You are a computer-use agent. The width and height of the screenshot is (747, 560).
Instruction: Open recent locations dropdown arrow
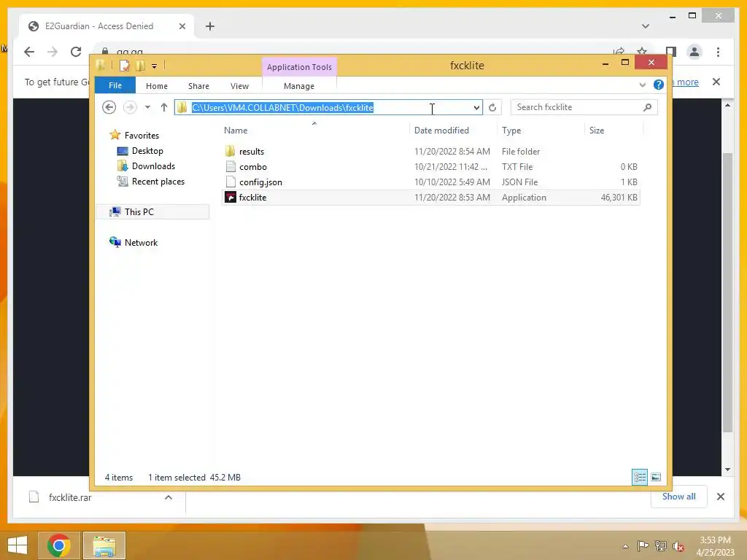coord(147,108)
